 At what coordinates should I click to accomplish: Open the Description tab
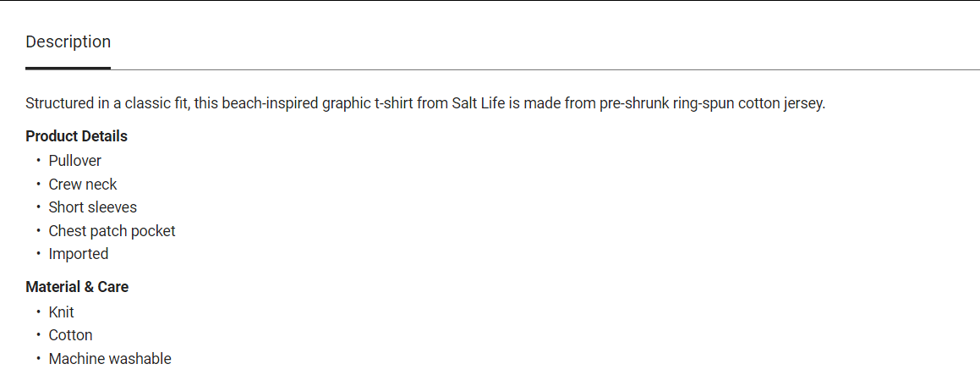[x=68, y=42]
